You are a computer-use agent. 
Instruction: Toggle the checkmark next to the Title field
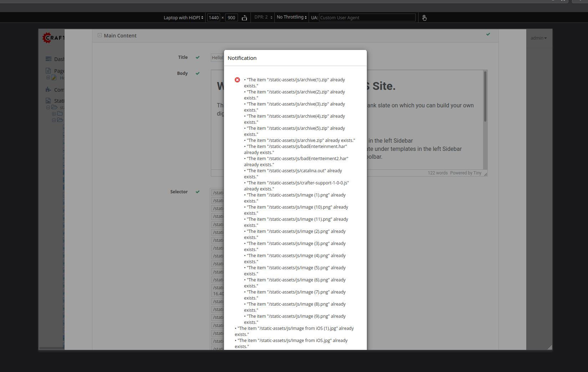[198, 57]
